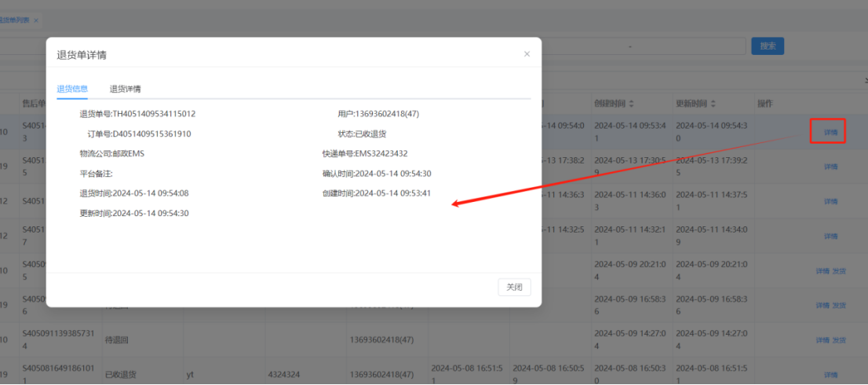Click the 搜索 button in the background list
The height and width of the screenshot is (385, 868).
click(x=768, y=46)
